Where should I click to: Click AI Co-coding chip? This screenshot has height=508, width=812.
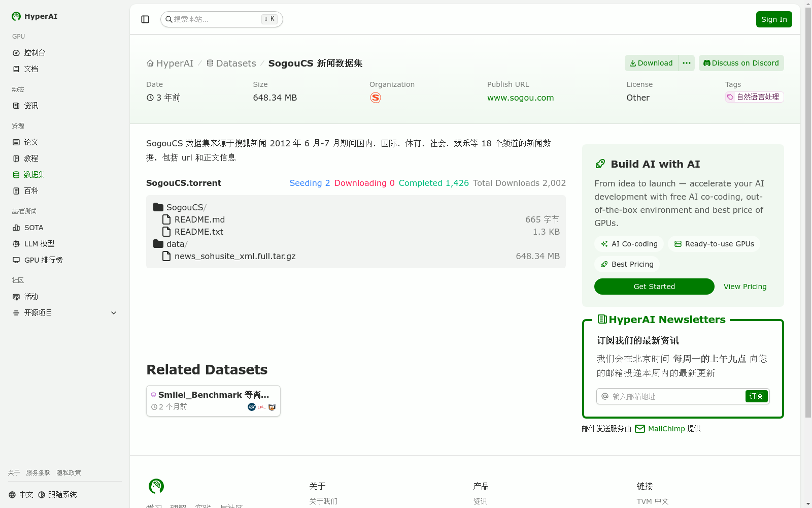(x=629, y=244)
